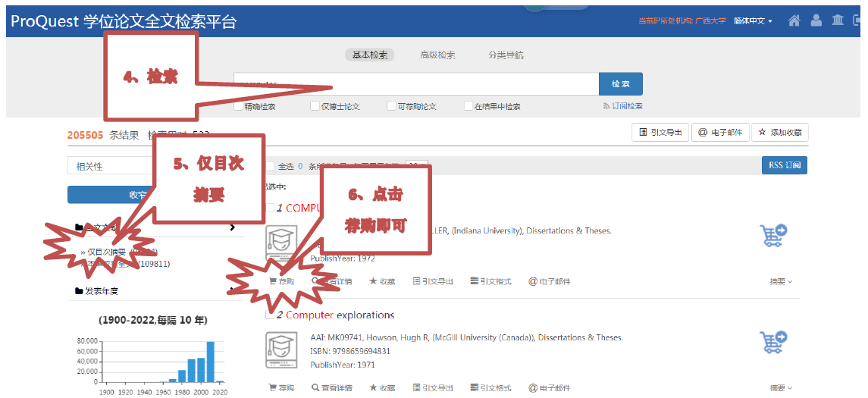Select checkbox of result 1
Viewport: 868px width, 398px height.
point(270,208)
